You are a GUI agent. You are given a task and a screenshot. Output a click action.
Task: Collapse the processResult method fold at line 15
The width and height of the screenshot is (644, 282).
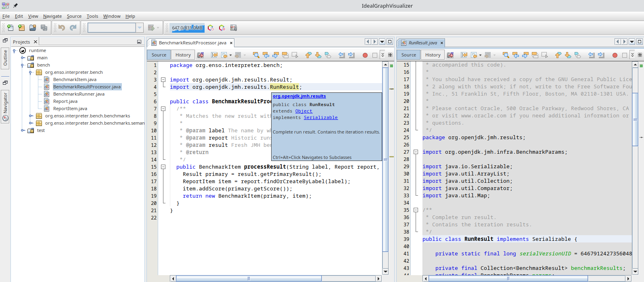pos(163,167)
